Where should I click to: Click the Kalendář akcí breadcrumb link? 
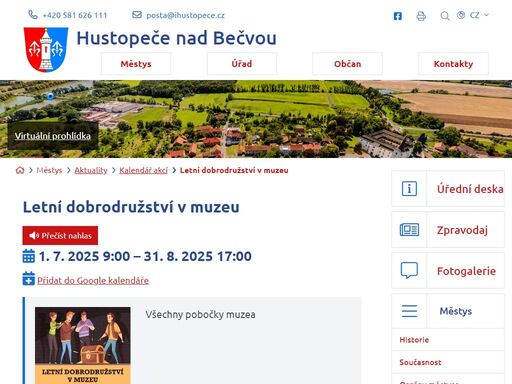(144, 170)
